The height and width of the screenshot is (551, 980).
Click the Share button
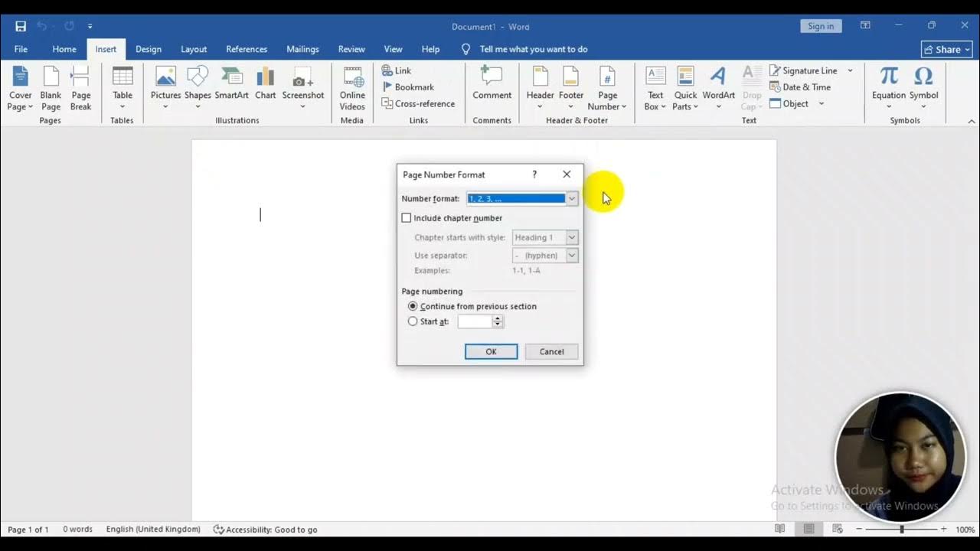(x=947, y=49)
